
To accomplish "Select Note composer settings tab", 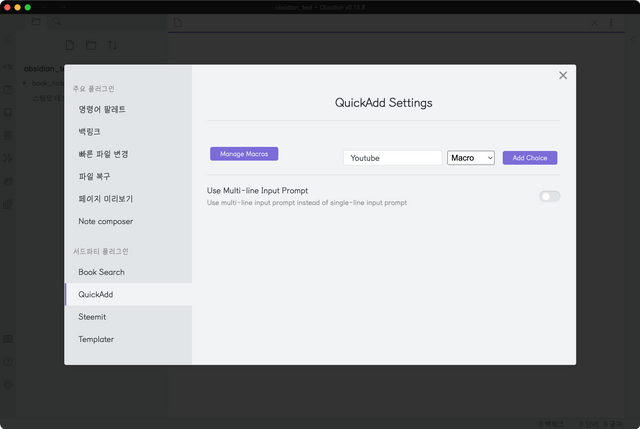I will [128, 221].
